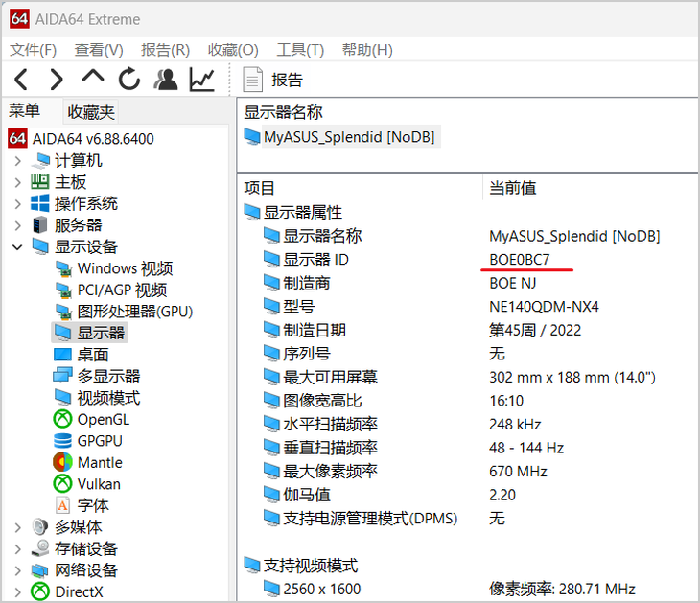
Task: Expand the DirectX tree node
Action: (x=17, y=591)
